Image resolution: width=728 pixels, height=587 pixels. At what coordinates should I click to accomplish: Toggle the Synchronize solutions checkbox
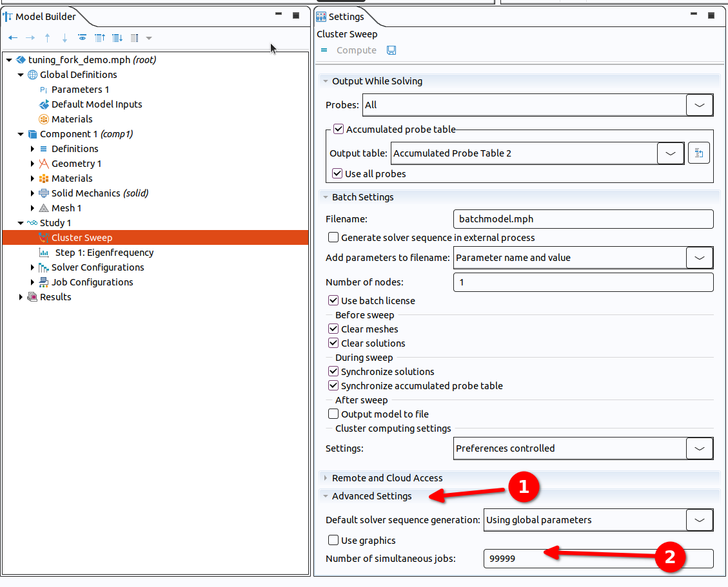click(333, 372)
